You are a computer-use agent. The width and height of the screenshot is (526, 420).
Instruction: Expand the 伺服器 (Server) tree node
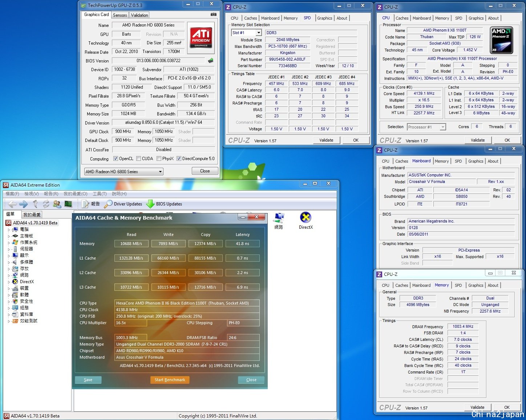pyautogui.click(x=9, y=249)
